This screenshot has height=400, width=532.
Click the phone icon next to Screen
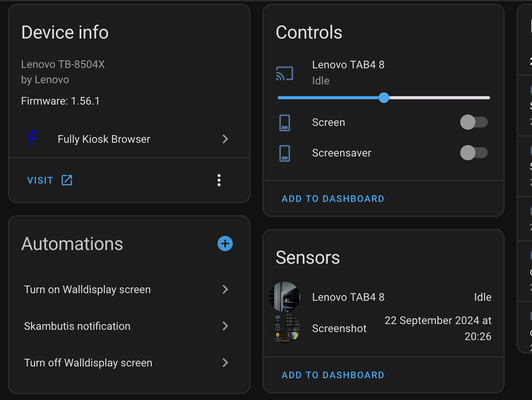pos(284,123)
